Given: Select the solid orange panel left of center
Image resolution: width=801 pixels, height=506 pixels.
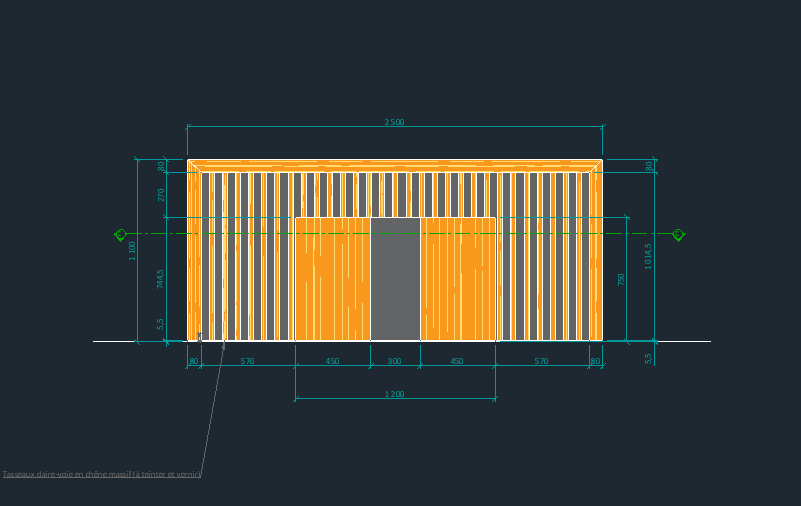Looking at the screenshot, I should tap(332, 278).
